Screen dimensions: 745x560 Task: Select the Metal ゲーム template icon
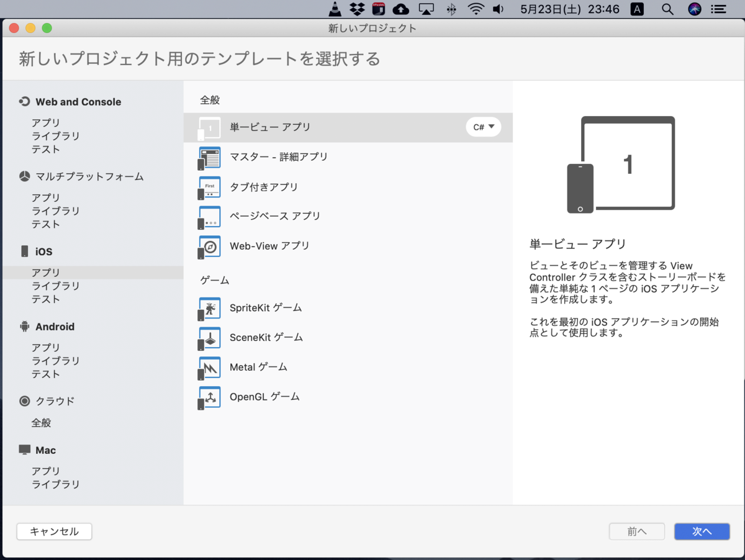click(x=209, y=367)
